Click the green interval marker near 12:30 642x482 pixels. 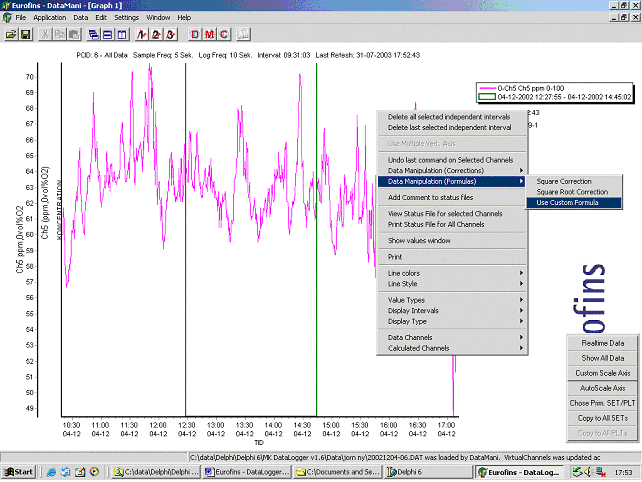(185, 240)
